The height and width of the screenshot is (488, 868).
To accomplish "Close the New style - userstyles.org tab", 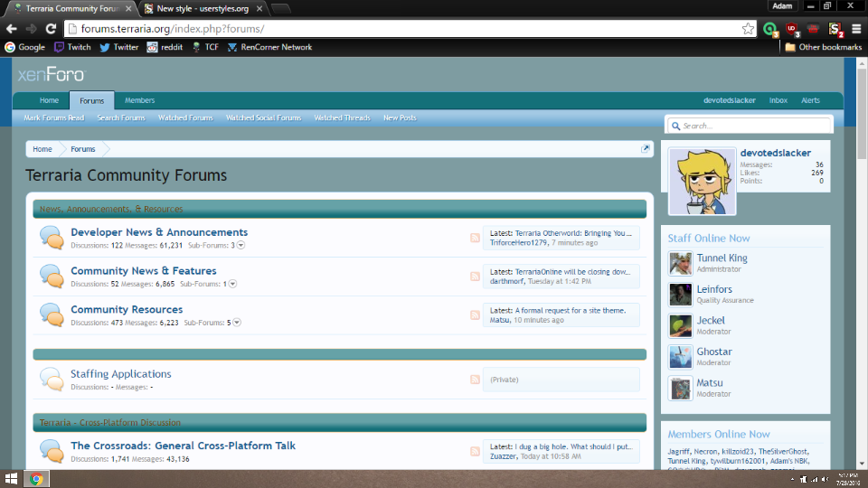I will point(259,9).
